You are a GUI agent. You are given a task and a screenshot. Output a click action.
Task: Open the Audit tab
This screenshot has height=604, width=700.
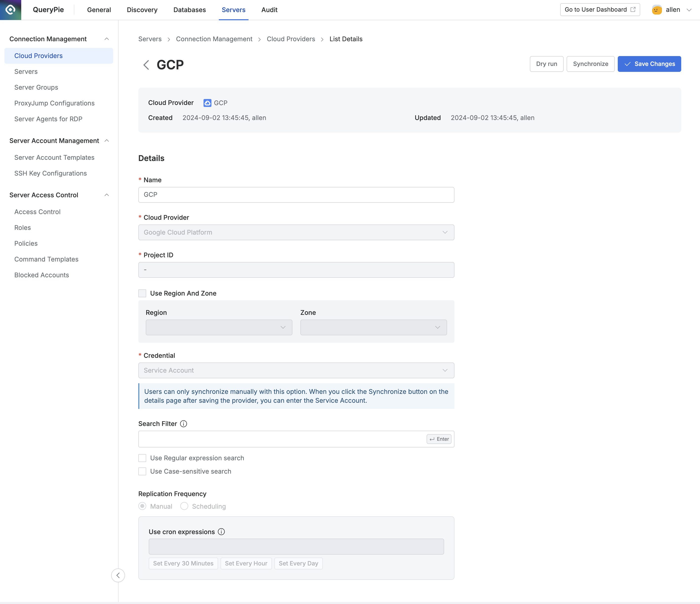pyautogui.click(x=269, y=10)
